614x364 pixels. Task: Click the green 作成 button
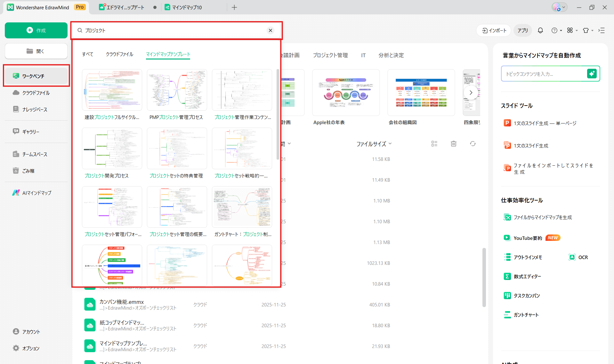[x=36, y=30]
